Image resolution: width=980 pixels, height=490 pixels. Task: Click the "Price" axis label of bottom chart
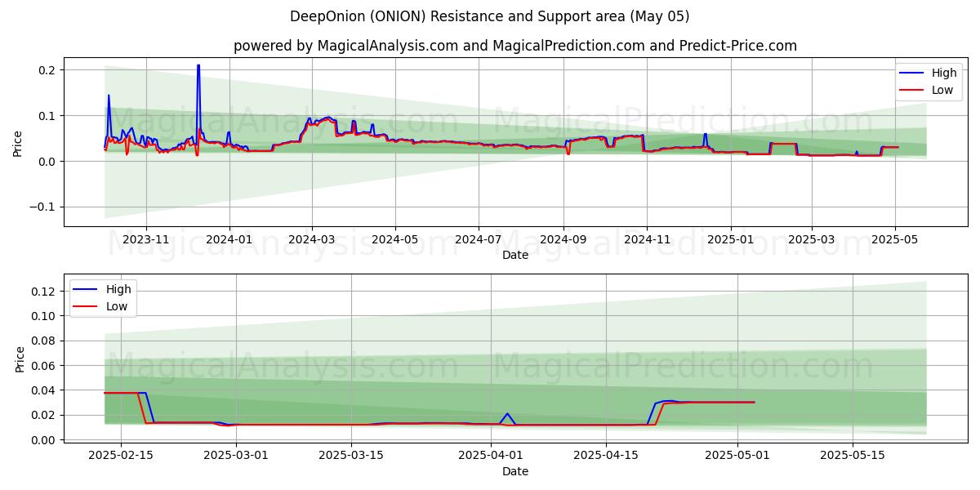click(x=20, y=359)
